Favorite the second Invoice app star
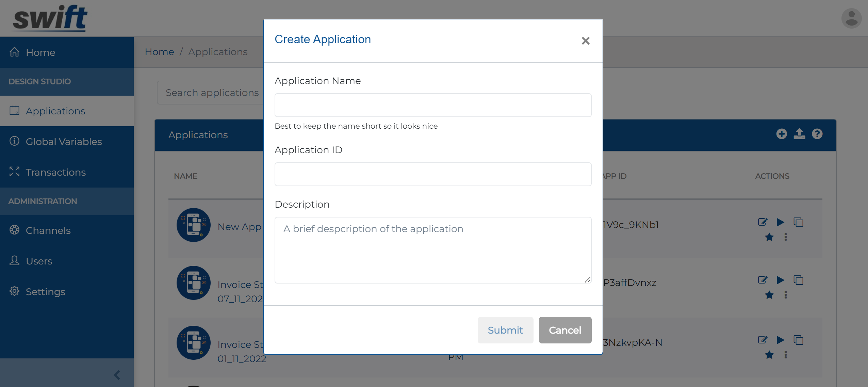 [769, 355]
